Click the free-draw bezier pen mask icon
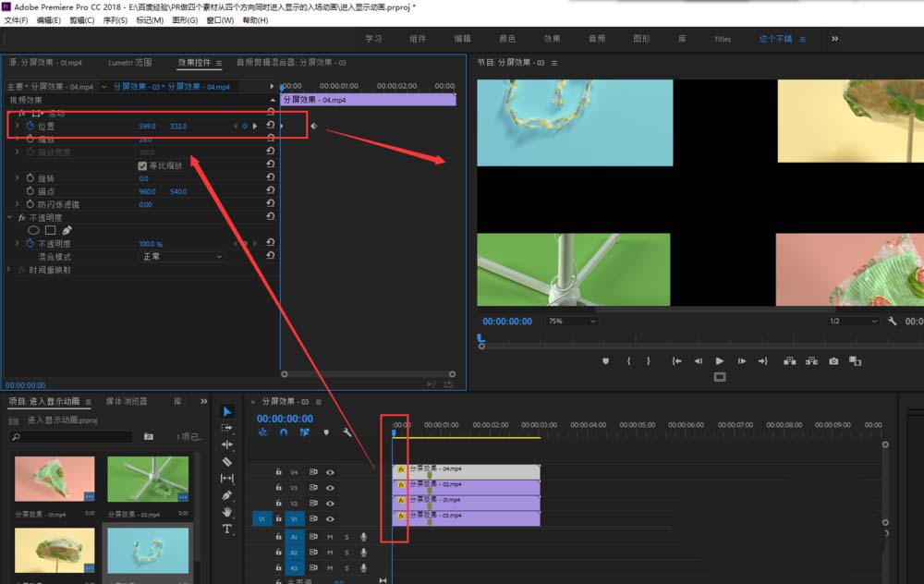Viewport: 924px width, 584px height. point(67,230)
